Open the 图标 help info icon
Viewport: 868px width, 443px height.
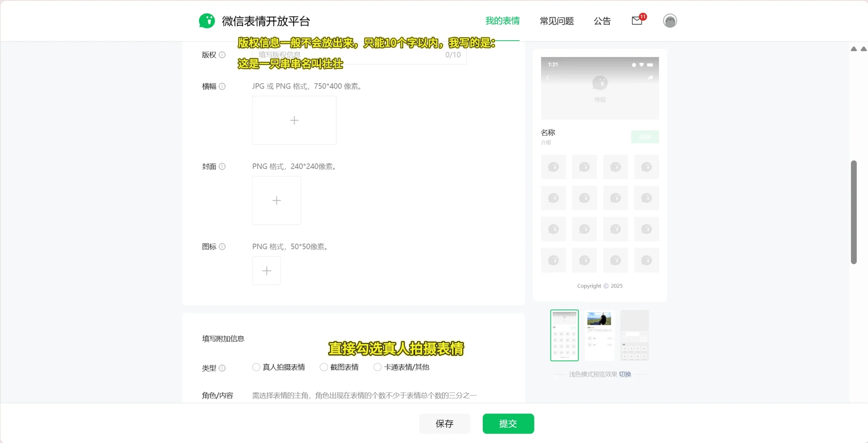click(x=223, y=247)
